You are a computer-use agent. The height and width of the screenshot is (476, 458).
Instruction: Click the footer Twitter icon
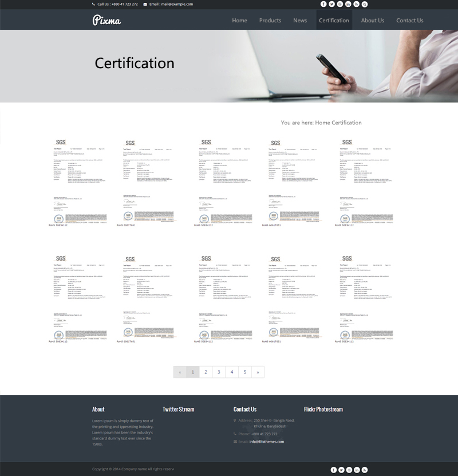click(341, 470)
